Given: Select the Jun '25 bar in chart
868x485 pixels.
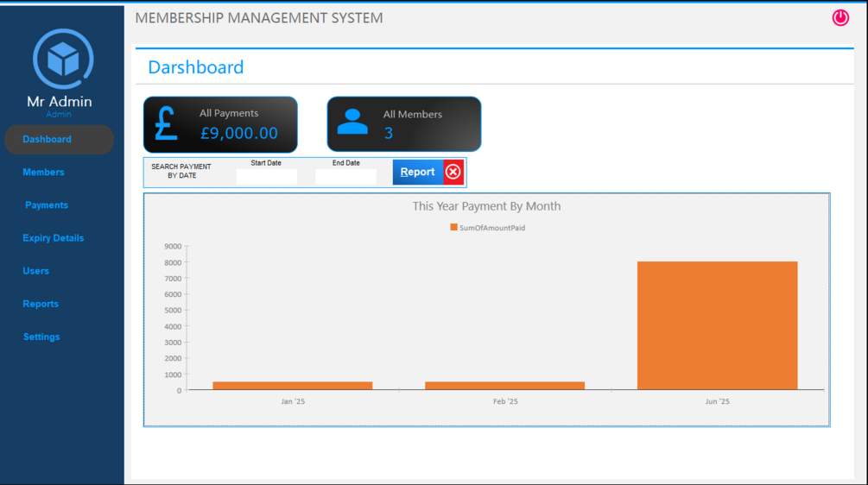Looking at the screenshot, I should click(x=718, y=325).
